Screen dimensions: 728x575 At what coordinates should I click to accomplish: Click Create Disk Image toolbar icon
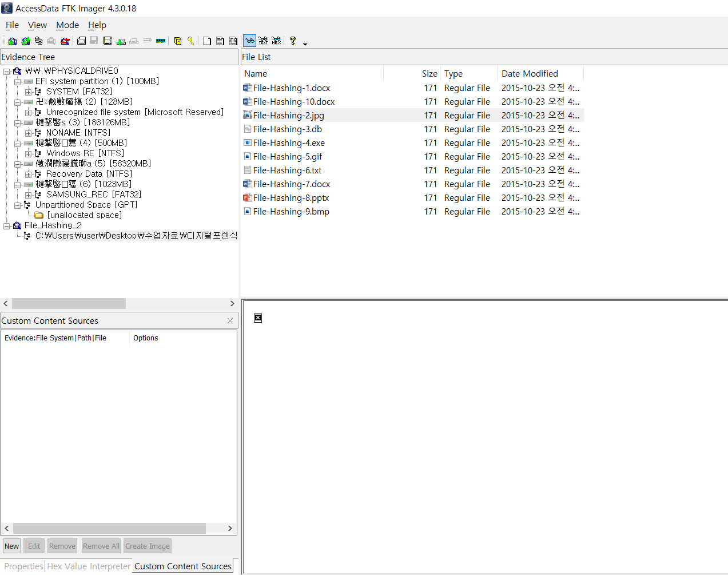[81, 41]
